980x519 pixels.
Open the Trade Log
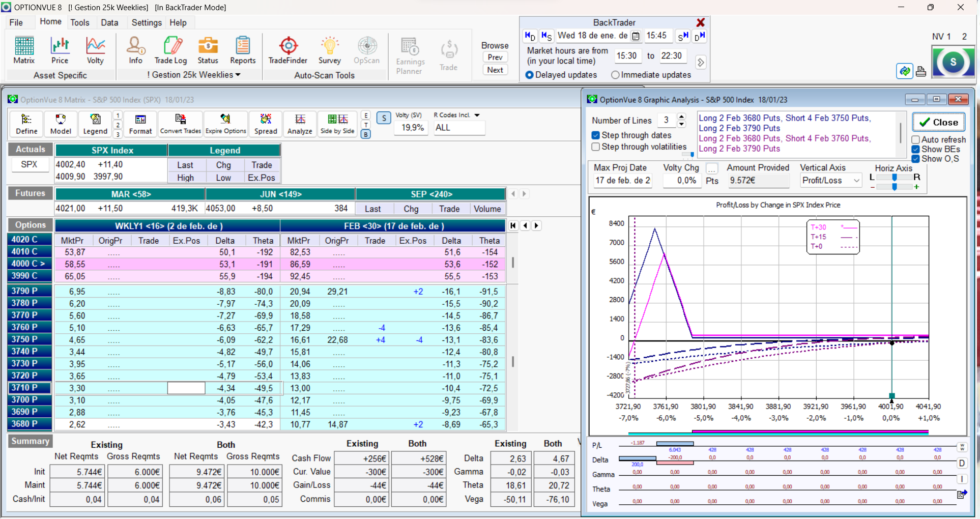click(171, 50)
